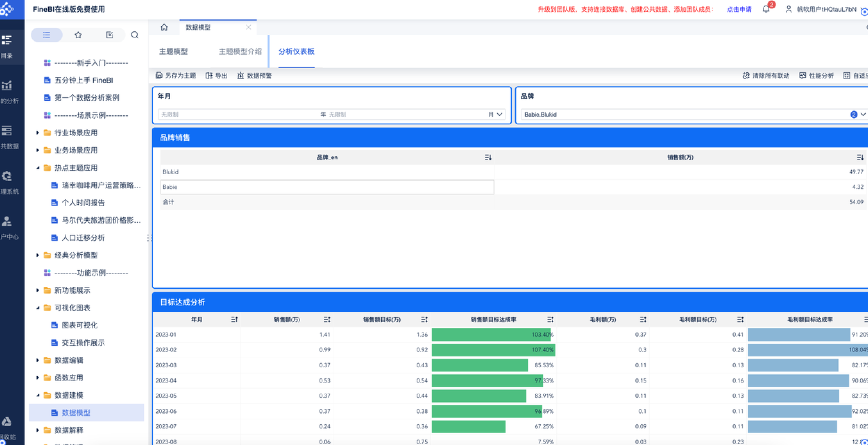Expand the 函数应用 folder
The image size is (868, 445).
pyautogui.click(x=38, y=377)
